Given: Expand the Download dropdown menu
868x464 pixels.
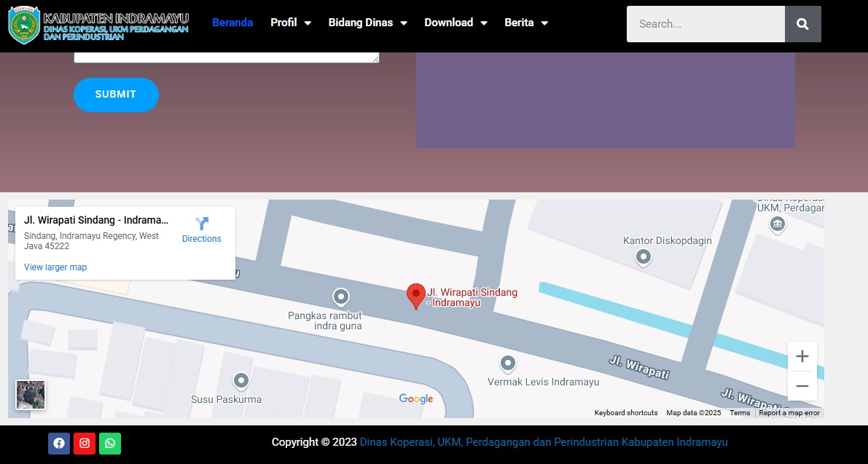Looking at the screenshot, I should [455, 23].
